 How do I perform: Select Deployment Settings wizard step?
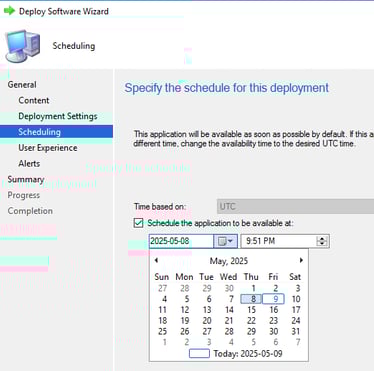click(x=58, y=116)
